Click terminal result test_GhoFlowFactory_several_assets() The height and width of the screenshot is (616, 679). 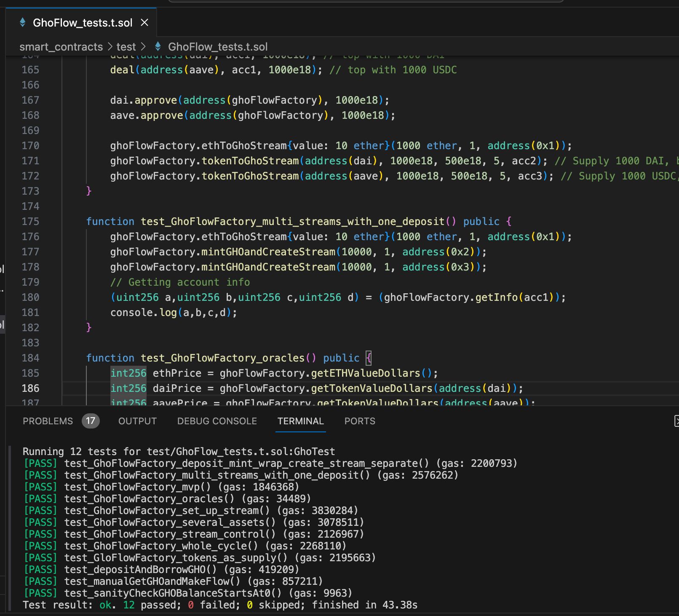pos(193,522)
